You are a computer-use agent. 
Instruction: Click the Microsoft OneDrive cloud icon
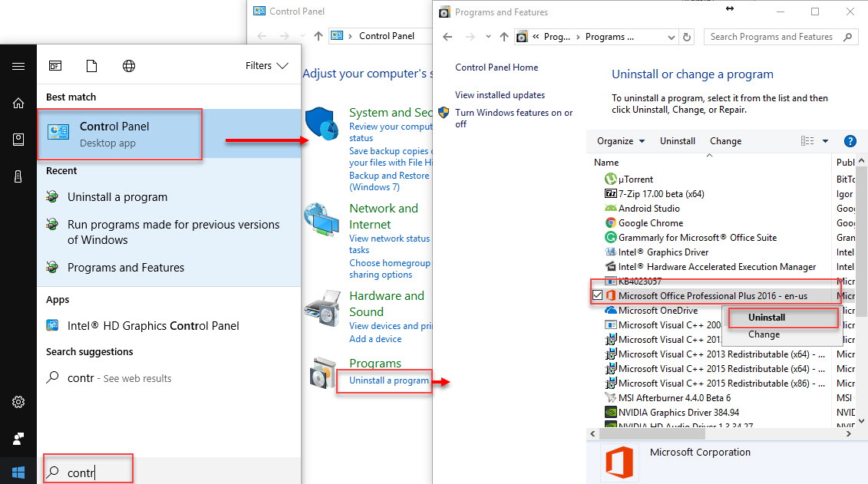click(x=611, y=311)
